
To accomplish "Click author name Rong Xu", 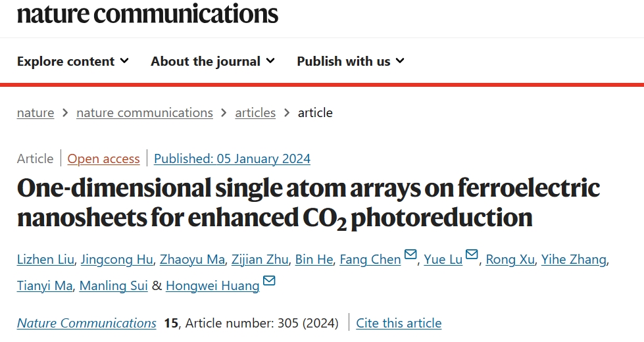I will pyautogui.click(x=510, y=260).
